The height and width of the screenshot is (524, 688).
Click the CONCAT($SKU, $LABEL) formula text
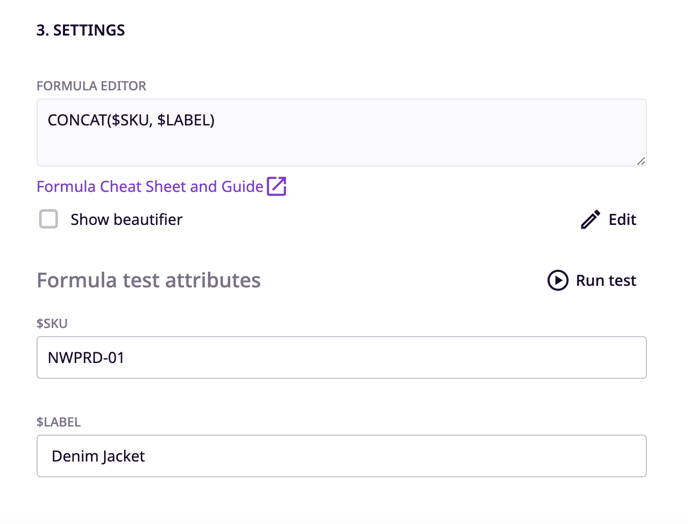click(x=131, y=120)
